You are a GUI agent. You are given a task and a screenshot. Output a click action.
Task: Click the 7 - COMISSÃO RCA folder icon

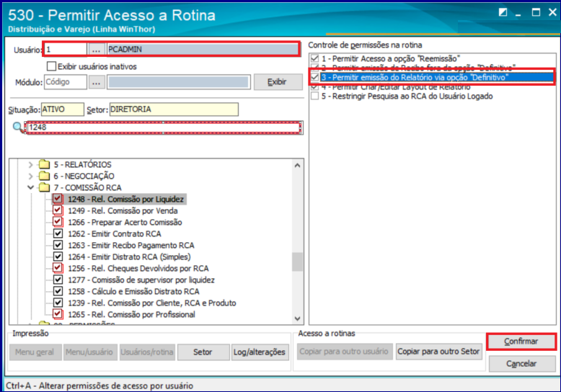click(45, 187)
